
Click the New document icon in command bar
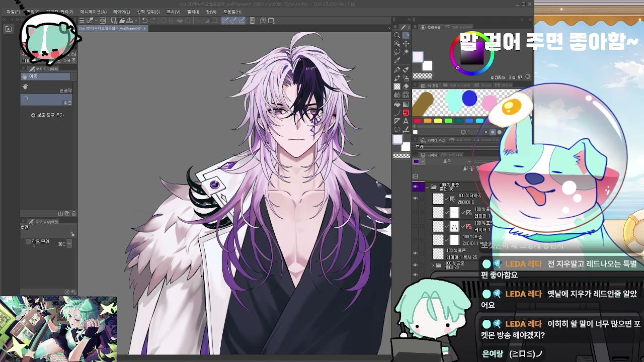coord(114,21)
